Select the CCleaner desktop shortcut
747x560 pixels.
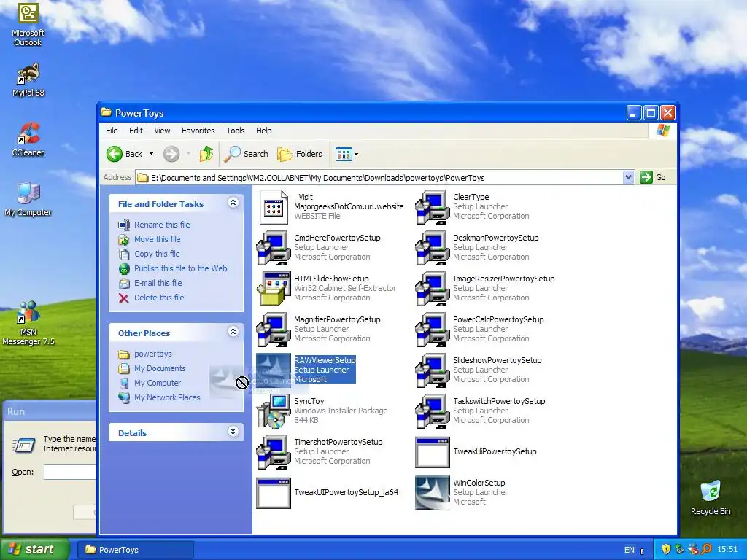coord(28,139)
